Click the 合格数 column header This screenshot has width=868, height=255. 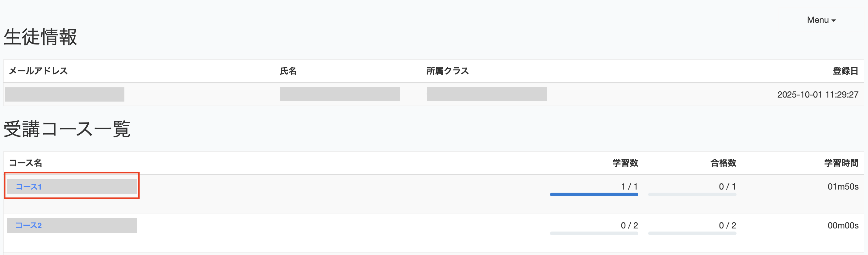point(723,163)
